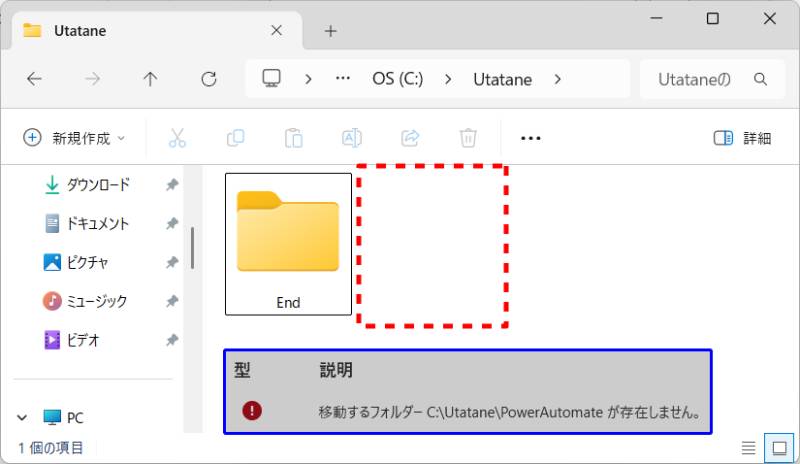
Task: Click the sidebar vertical scrollbar
Action: pos(192,248)
